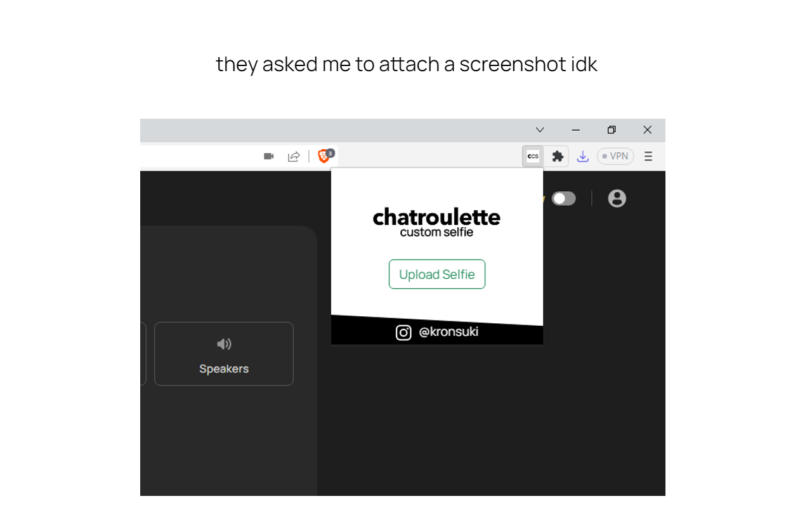
Task: Open the CCS custom selfie extension
Action: [x=533, y=156]
